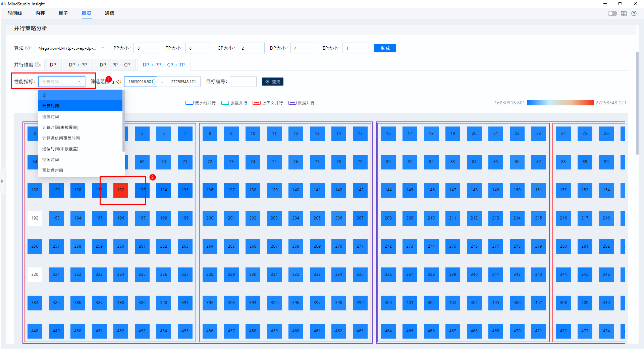Choose 通信时间 in the metric dropdown

coord(80,117)
